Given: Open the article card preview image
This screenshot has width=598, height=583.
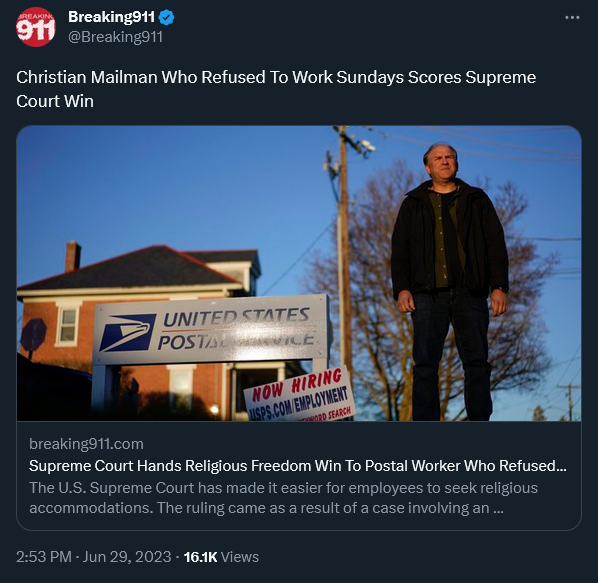Looking at the screenshot, I should [299, 273].
